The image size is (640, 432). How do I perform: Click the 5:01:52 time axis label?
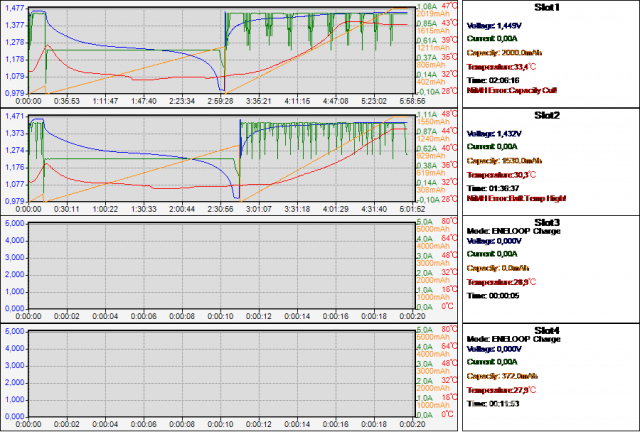[x=412, y=209]
